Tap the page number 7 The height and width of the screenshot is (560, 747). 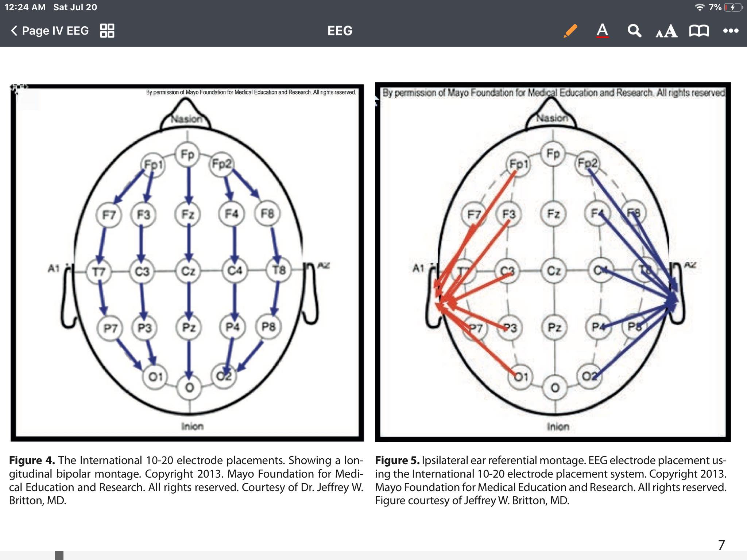point(721,545)
